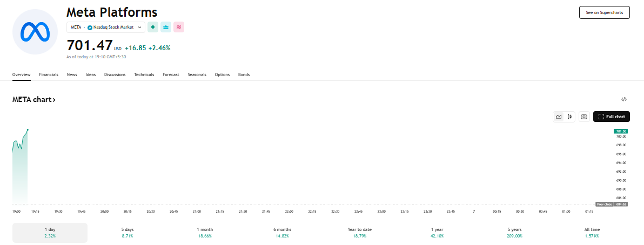Switch to the Options tab
The width and height of the screenshot is (644, 245).
click(222, 74)
